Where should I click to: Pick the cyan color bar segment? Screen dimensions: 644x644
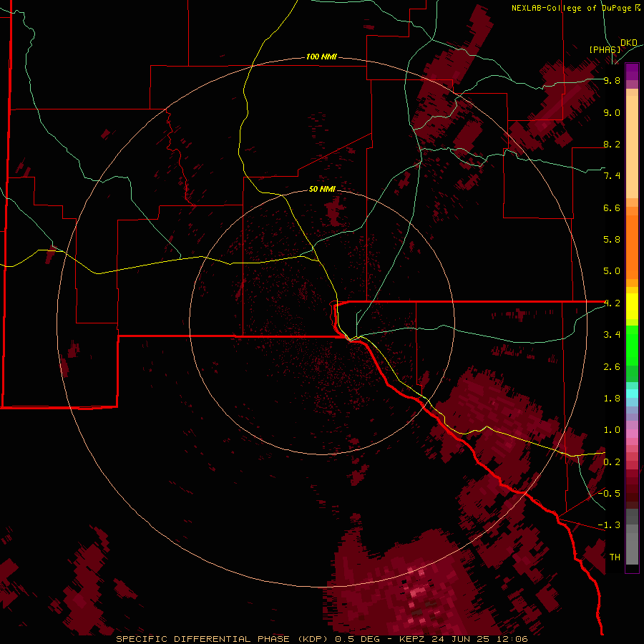(632, 394)
